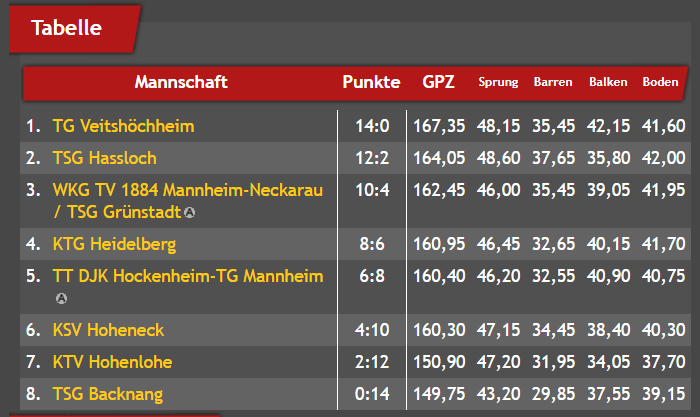Open the TG Veitshöchheim team link
The height and width of the screenshot is (417, 700).
pyautogui.click(x=123, y=126)
